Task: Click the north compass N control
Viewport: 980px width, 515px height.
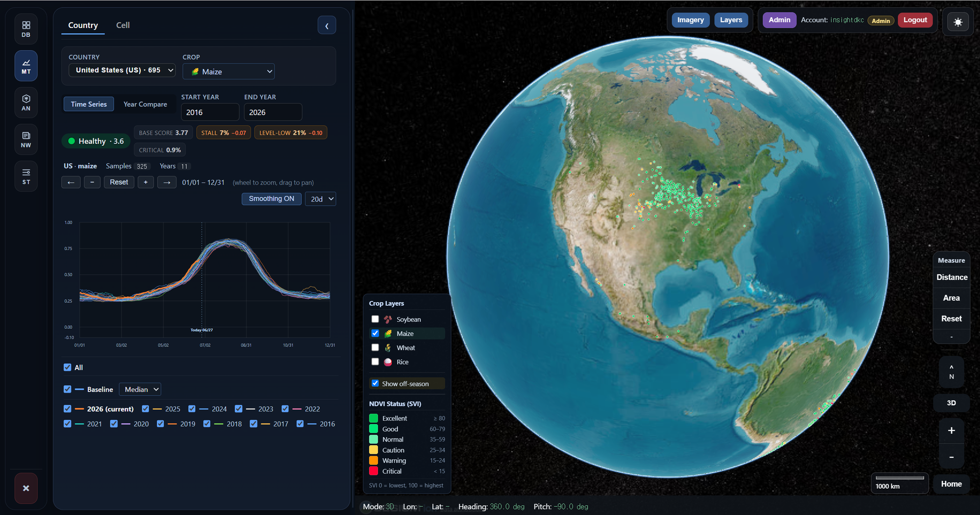Action: 952,372
